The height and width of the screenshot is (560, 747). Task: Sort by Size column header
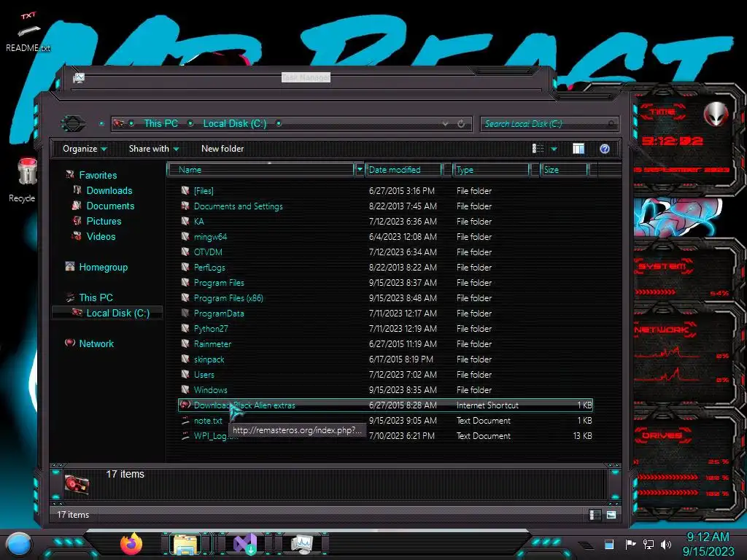click(565, 169)
